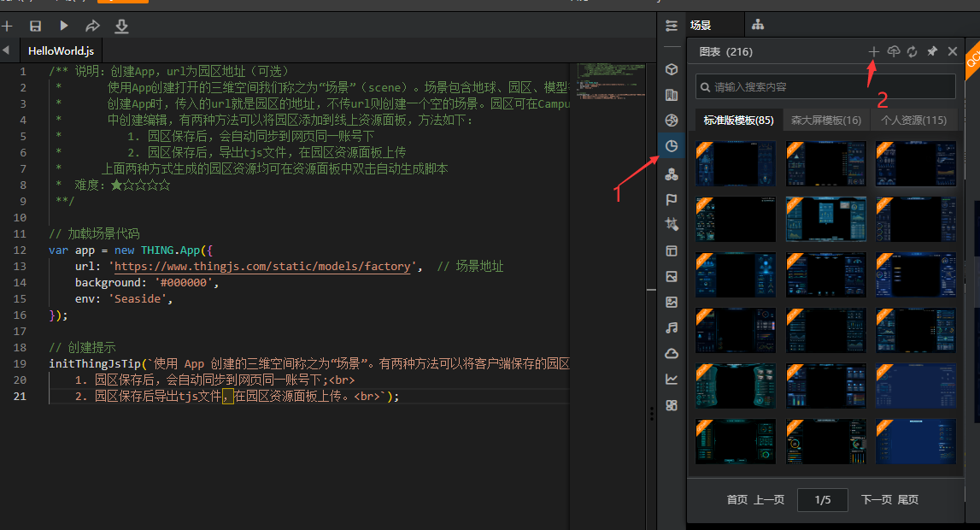Go to 下一页 next page
The width and height of the screenshot is (980, 530).
[877, 499]
